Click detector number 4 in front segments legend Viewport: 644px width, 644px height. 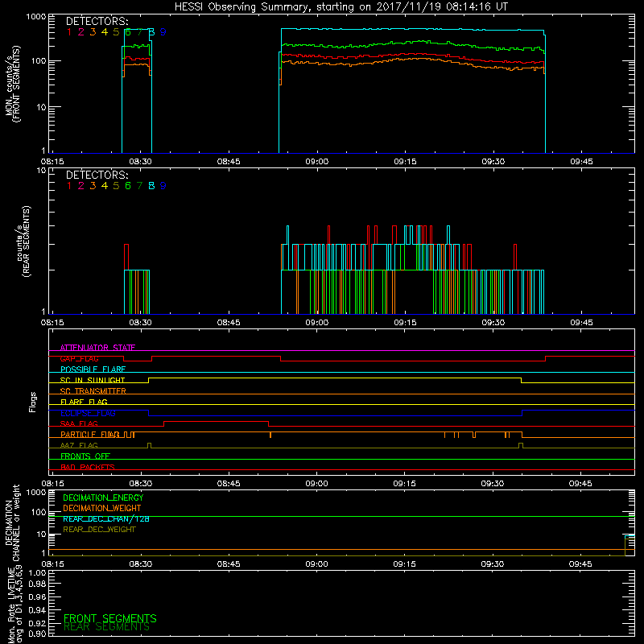pos(105,32)
